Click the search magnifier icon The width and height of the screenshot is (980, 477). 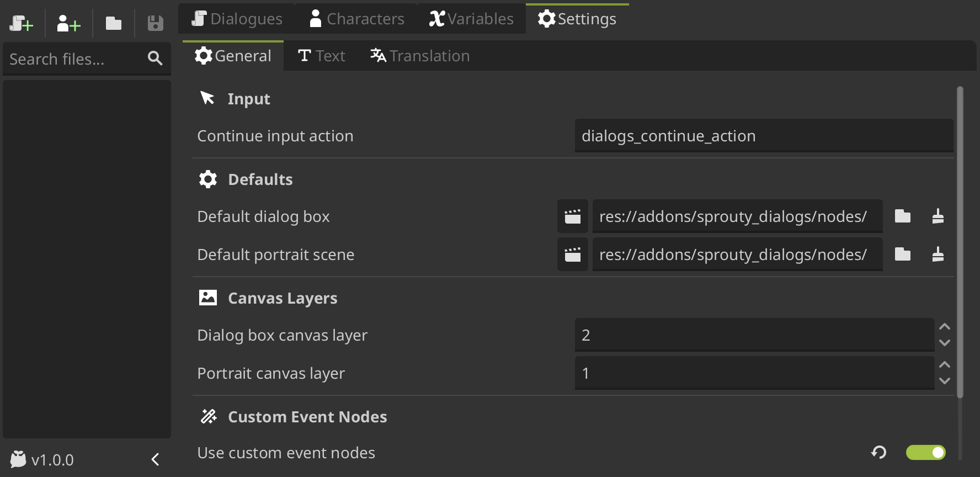(155, 59)
